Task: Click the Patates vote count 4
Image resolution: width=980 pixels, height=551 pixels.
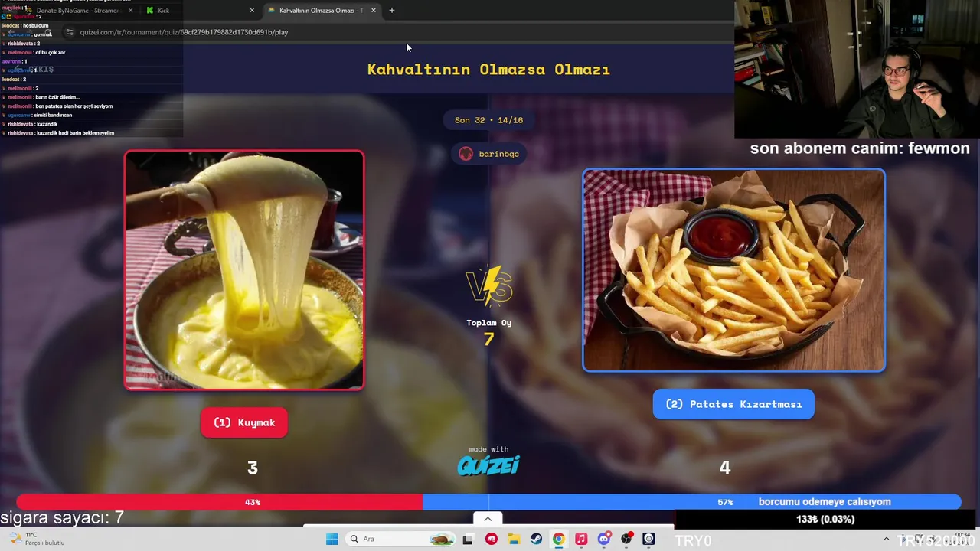Action: [725, 468]
